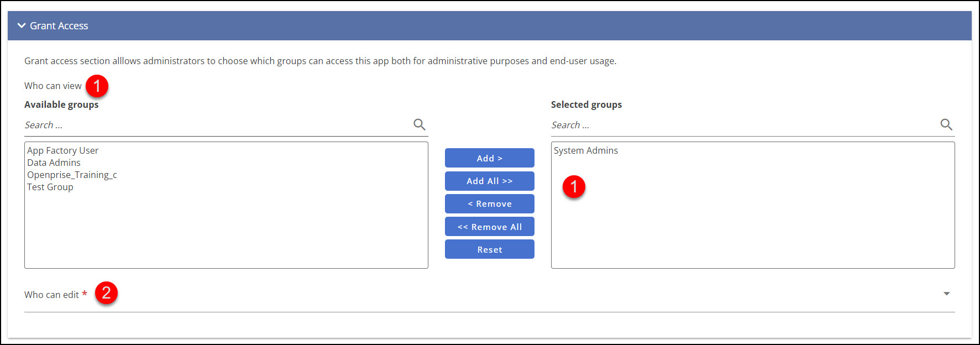Select App Factory User in Available groups

(x=63, y=150)
